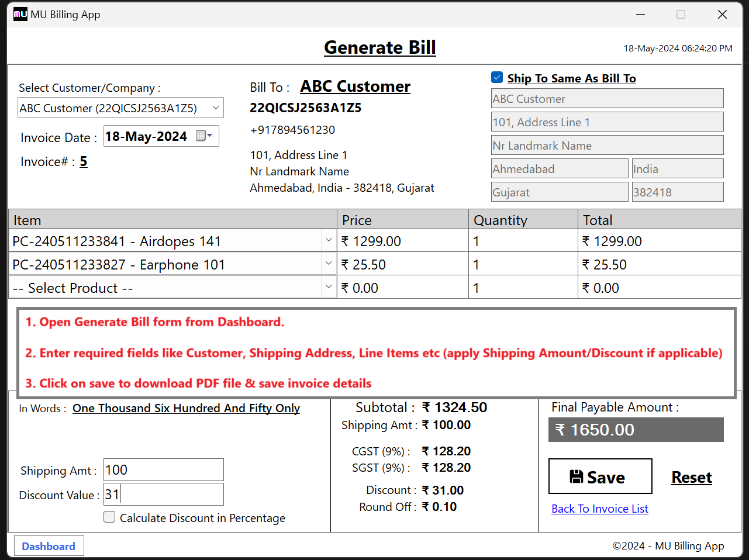Screen dimensions: 749x560
Task: Expand the Invoice Date picker dropdown arrow
Action: click(210, 136)
